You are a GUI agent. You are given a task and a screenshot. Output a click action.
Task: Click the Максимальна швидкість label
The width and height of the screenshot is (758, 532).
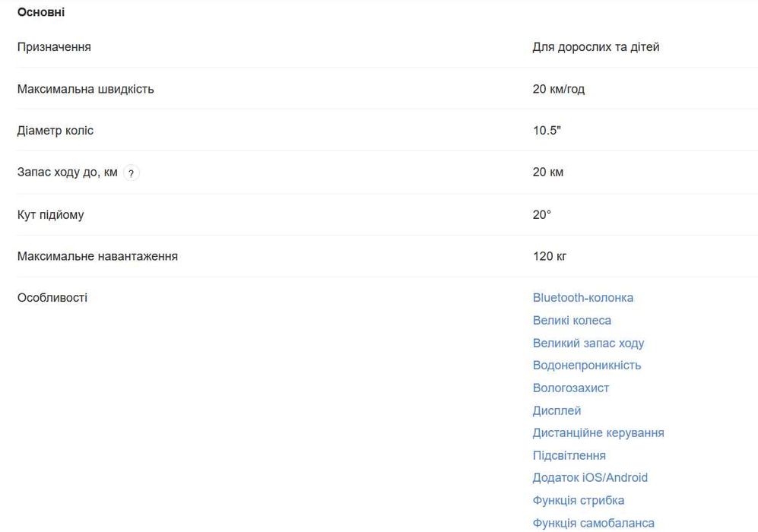[x=85, y=89]
